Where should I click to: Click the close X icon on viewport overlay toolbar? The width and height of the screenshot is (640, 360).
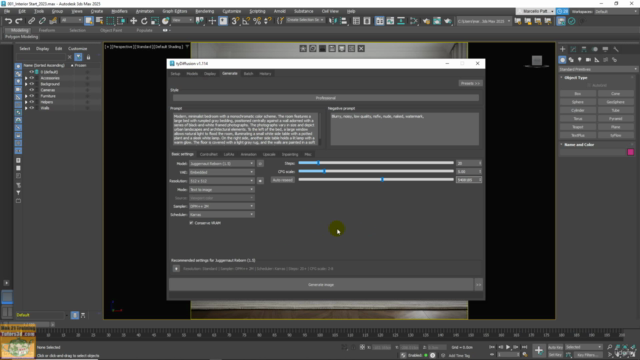pyautogui.click(x=361, y=49)
